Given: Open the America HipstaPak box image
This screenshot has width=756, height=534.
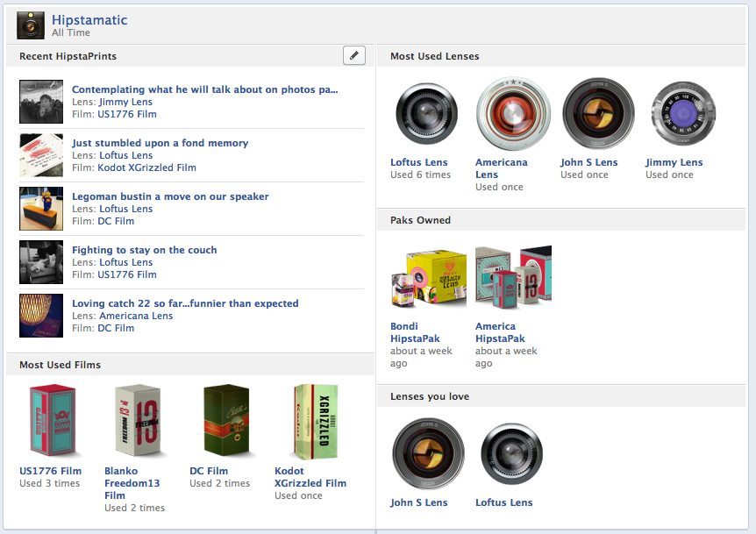Looking at the screenshot, I should click(513, 277).
